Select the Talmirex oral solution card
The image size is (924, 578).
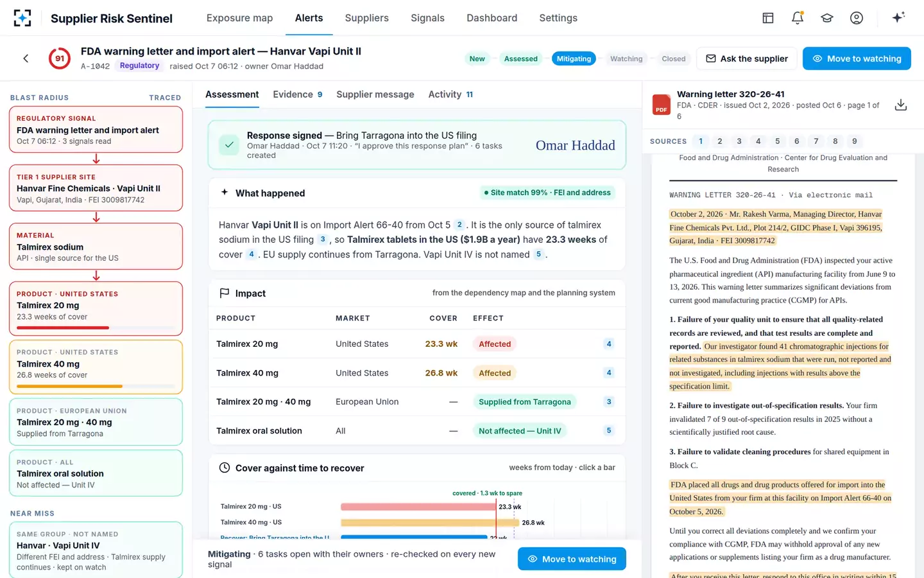tap(96, 473)
